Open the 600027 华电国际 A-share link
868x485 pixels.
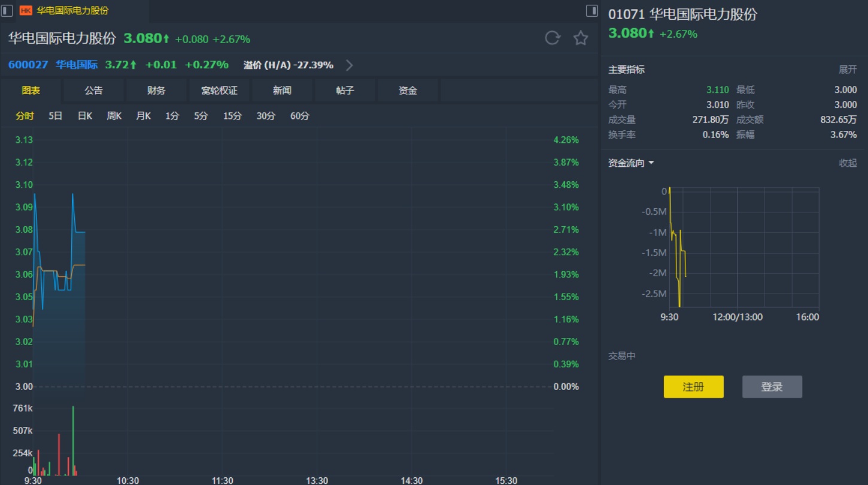(x=53, y=65)
